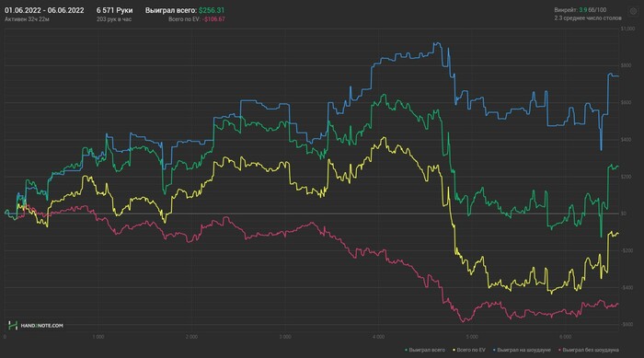Click blue dot beside Выиграл на шоудауне

click(x=494, y=351)
